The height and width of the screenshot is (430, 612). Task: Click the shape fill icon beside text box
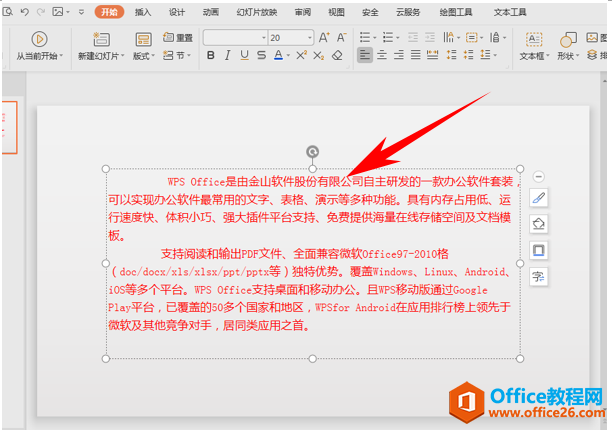pyautogui.click(x=539, y=224)
